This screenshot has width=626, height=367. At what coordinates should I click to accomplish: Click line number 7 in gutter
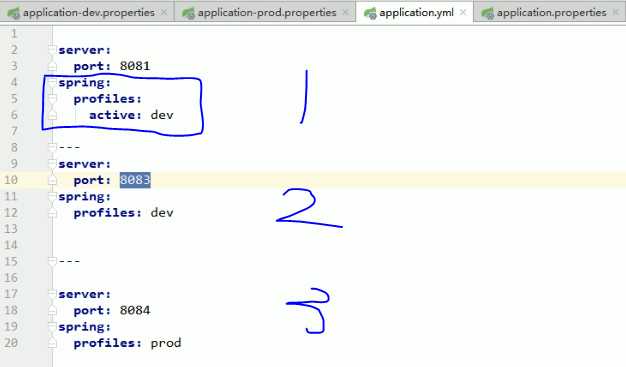pyautogui.click(x=14, y=131)
